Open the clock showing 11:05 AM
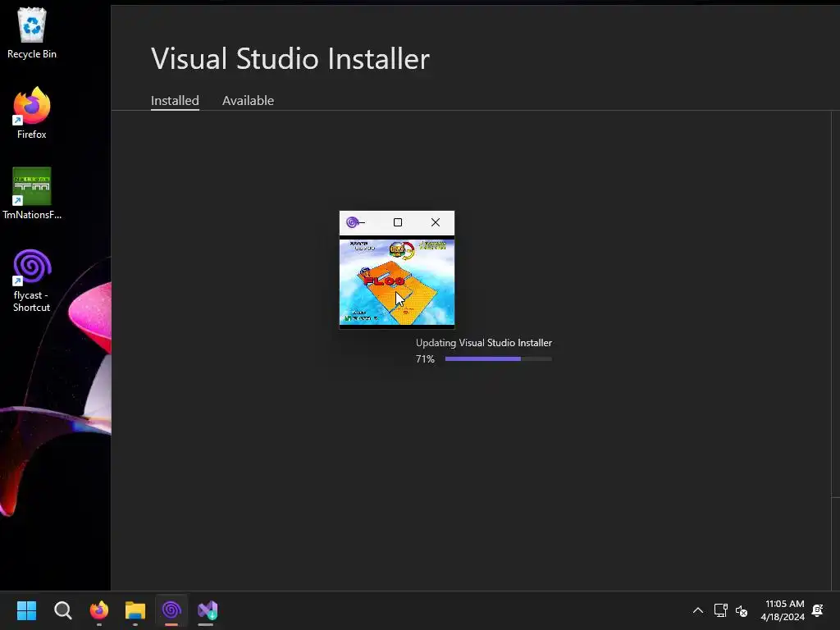The width and height of the screenshot is (840, 630). [783, 610]
